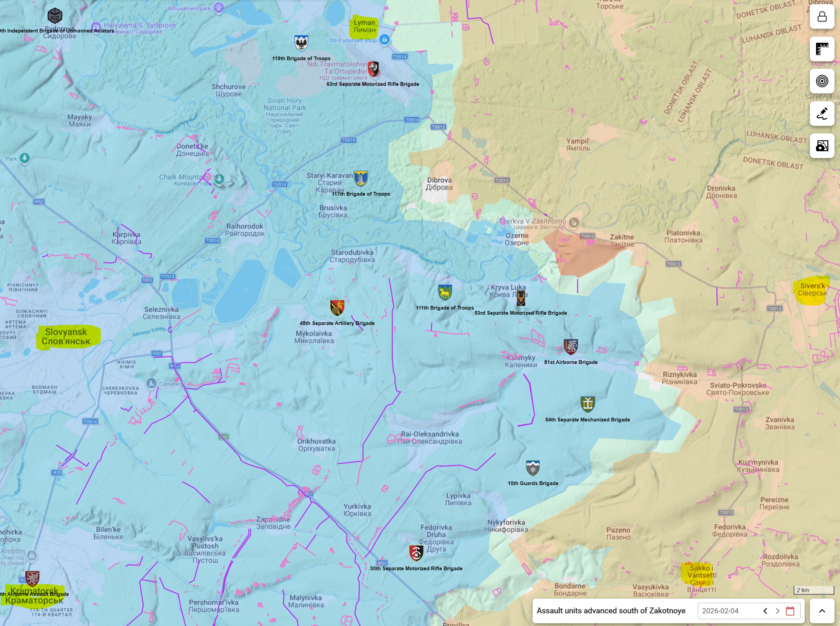
Task: Open the concentric circles range tool
Action: point(822,81)
